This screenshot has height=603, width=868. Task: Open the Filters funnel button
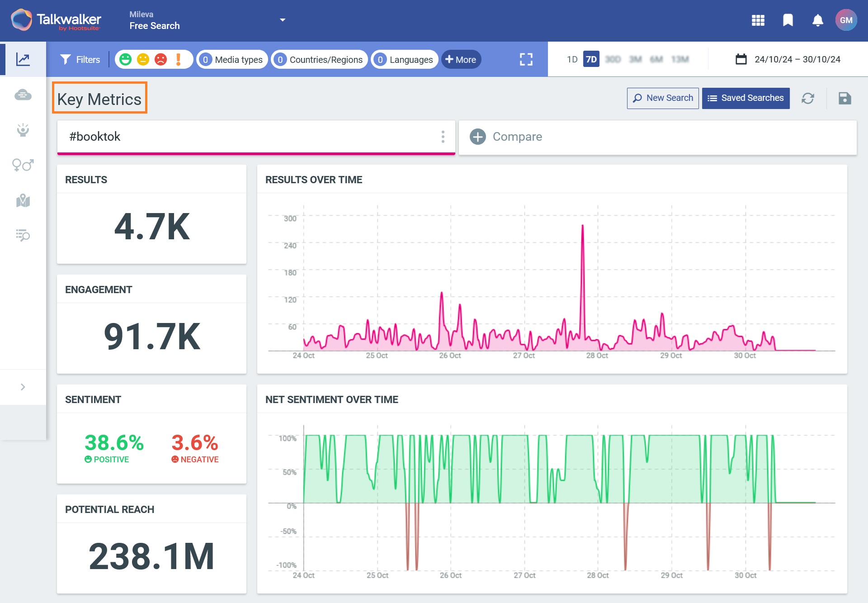click(80, 59)
